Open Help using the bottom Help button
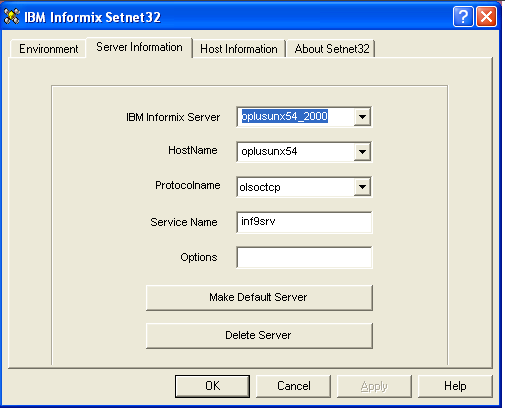The height and width of the screenshot is (410, 505). click(455, 386)
